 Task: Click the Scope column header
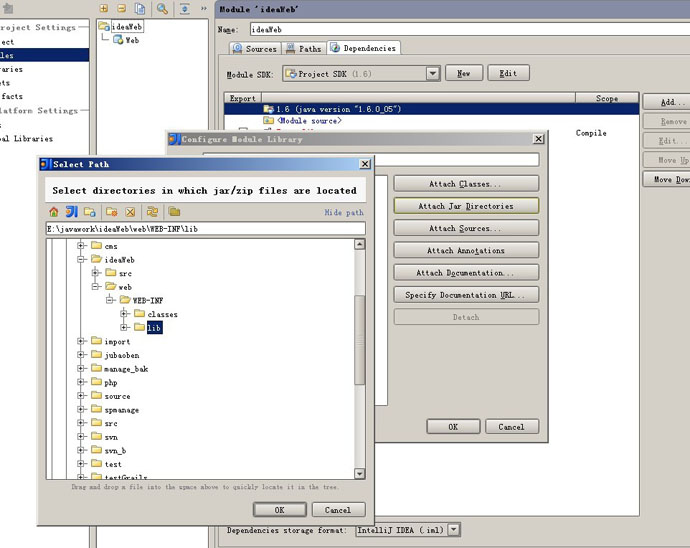point(607,98)
